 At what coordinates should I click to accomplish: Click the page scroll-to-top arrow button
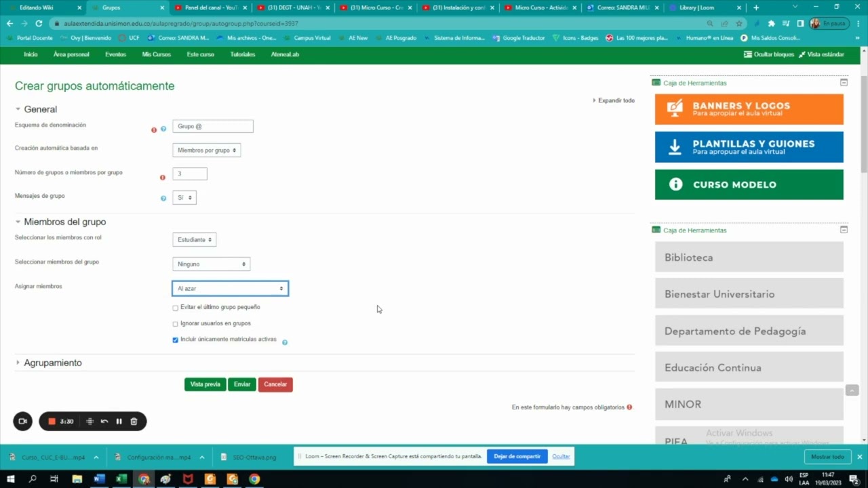852,390
